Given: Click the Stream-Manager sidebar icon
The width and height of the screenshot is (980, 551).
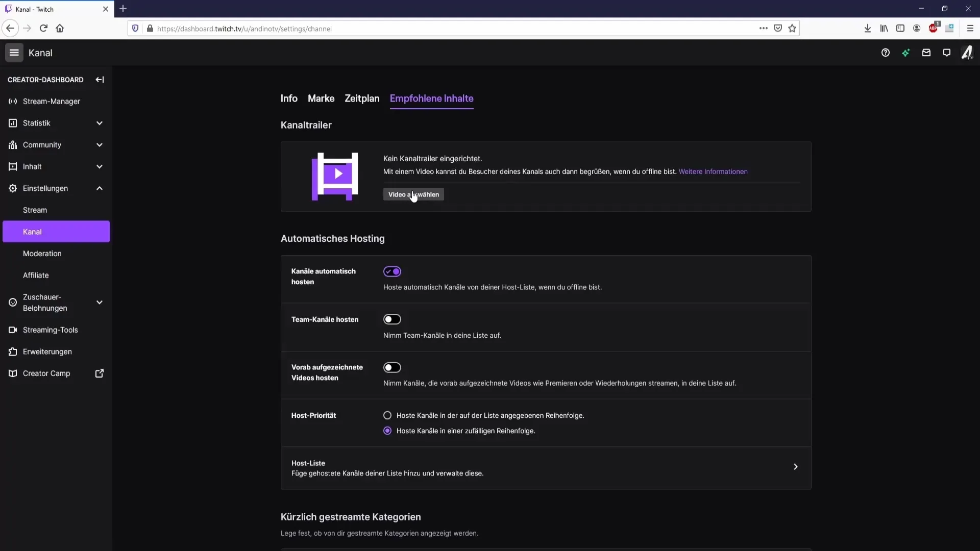Looking at the screenshot, I should pyautogui.click(x=13, y=101).
